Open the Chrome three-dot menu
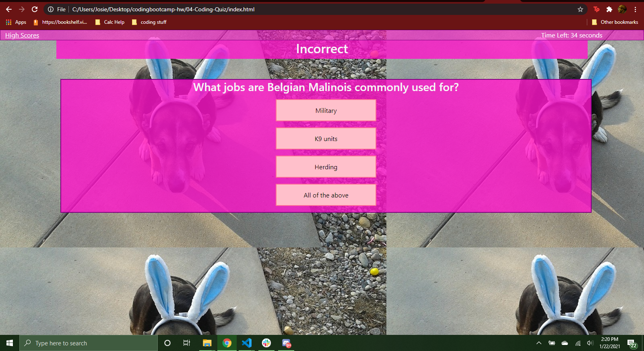The height and width of the screenshot is (351, 644). (635, 9)
